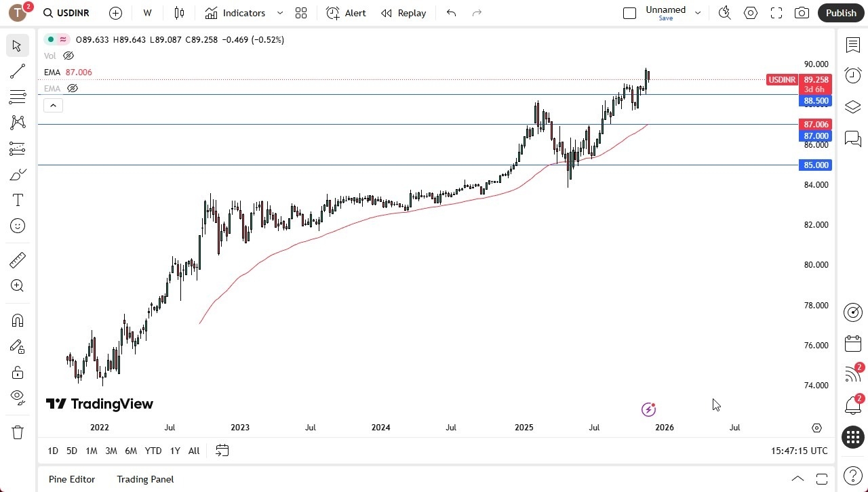Enable Magnet mode for drawings
This screenshot has height=492, width=868.
17,320
